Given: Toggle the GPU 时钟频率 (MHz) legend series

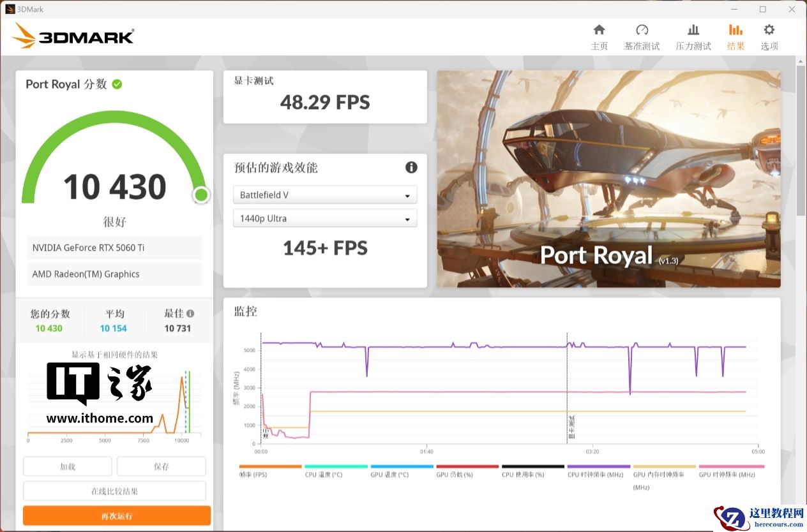Looking at the screenshot, I should (731, 471).
